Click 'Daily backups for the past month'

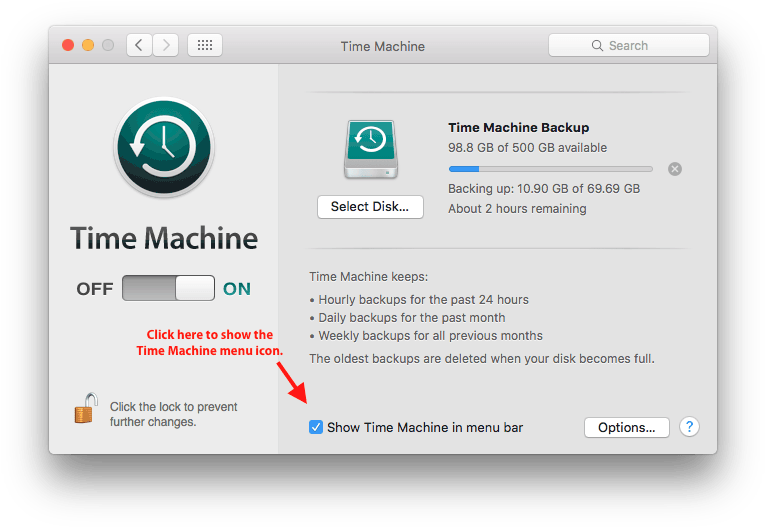412,318
